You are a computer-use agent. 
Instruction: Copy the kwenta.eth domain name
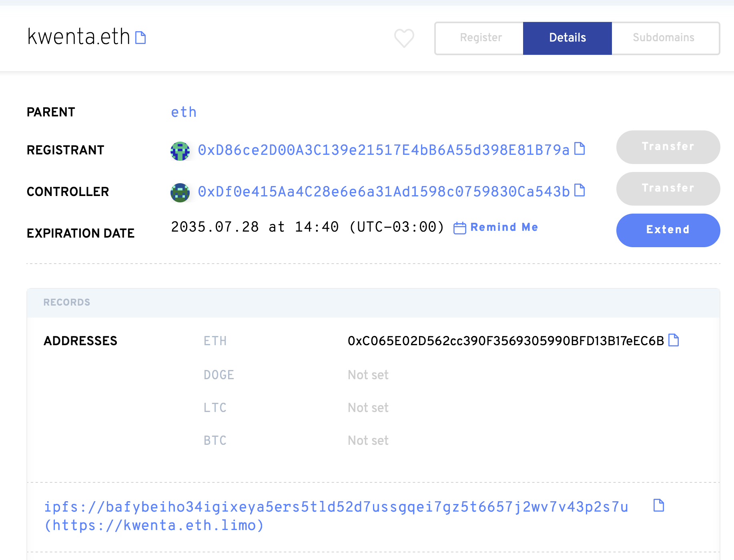point(140,38)
